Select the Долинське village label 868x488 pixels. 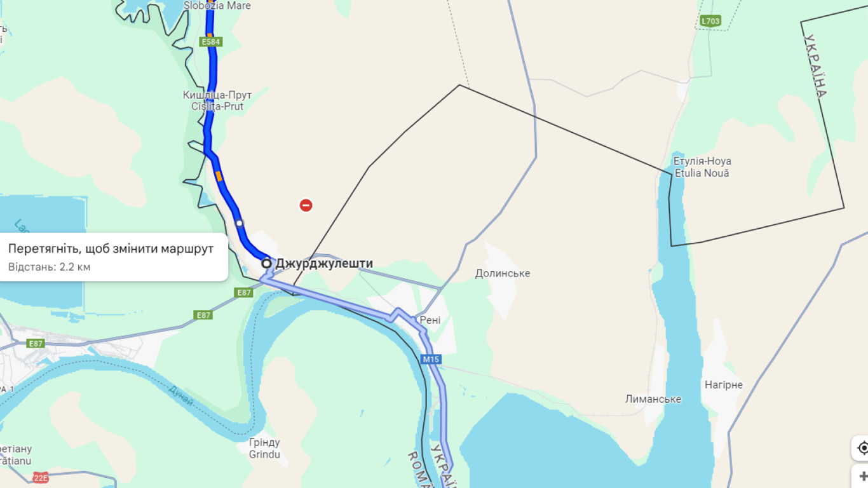pyautogui.click(x=503, y=273)
